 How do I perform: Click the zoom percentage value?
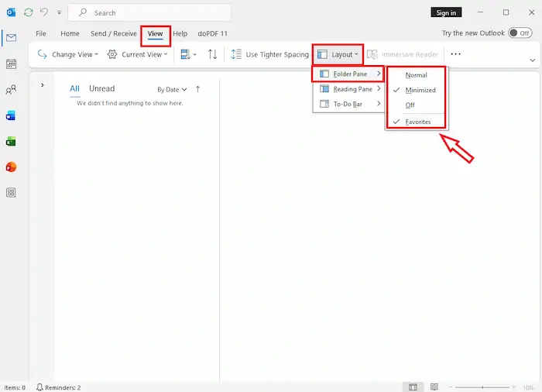tap(528, 387)
